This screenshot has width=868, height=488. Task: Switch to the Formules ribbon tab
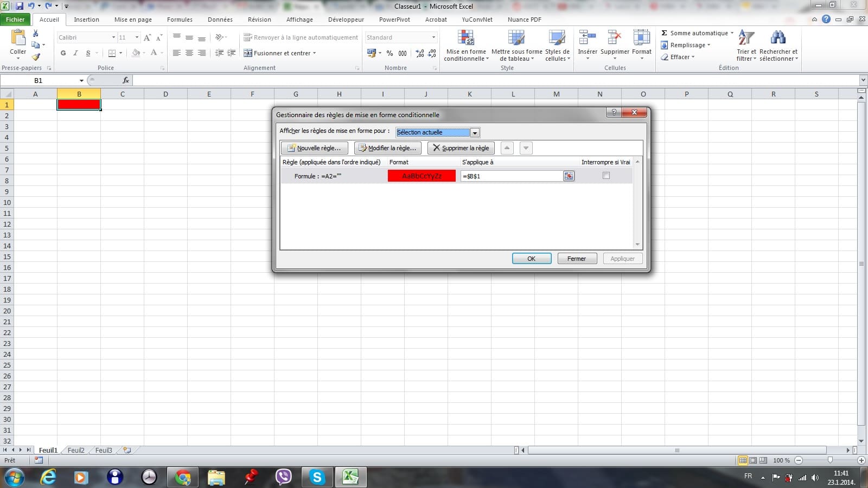click(x=180, y=20)
